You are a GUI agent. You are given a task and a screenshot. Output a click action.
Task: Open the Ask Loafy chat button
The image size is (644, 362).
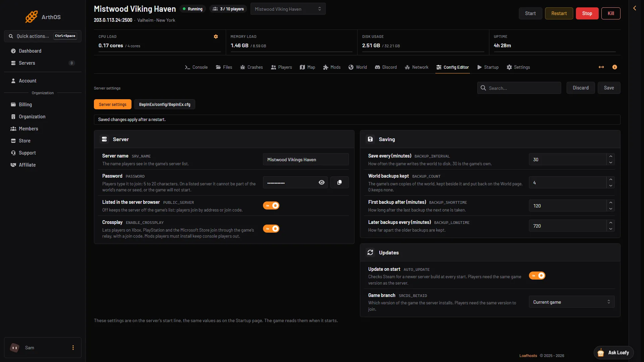tap(614, 353)
